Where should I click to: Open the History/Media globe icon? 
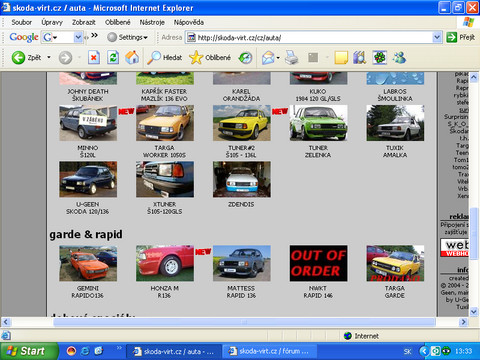pyautogui.click(x=246, y=58)
